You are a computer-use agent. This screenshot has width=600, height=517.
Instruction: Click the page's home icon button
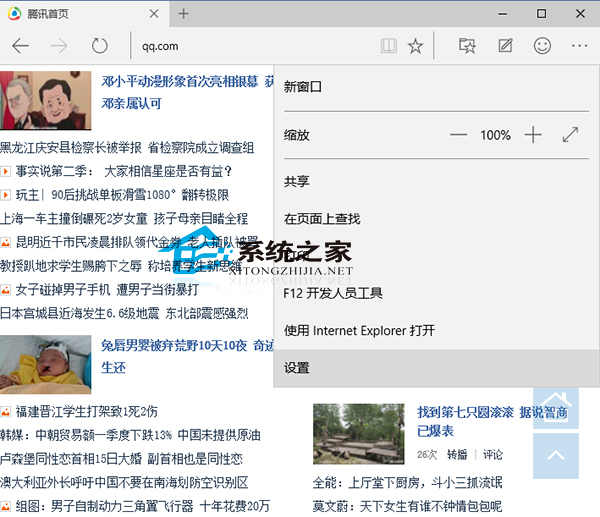tap(556, 408)
